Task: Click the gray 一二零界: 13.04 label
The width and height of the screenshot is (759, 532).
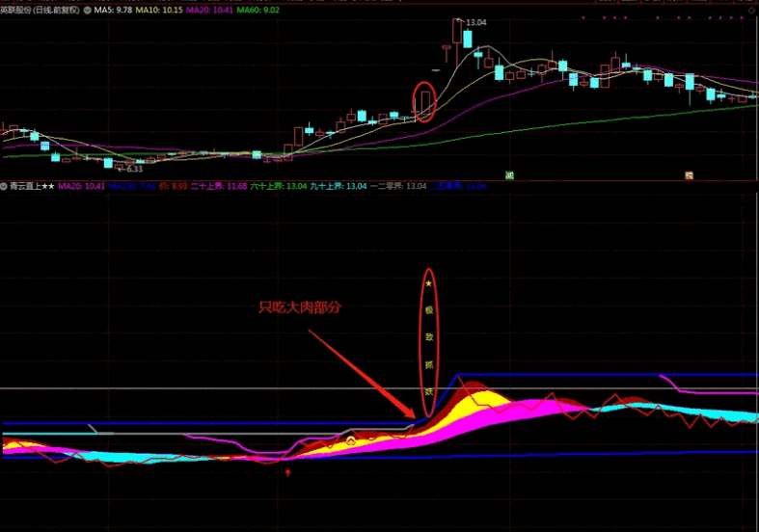Action: (398, 186)
